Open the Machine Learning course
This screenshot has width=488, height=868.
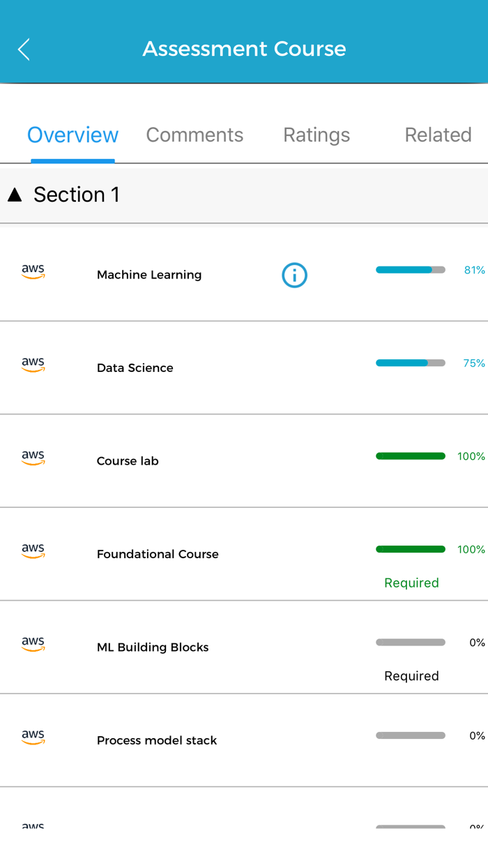pos(149,275)
